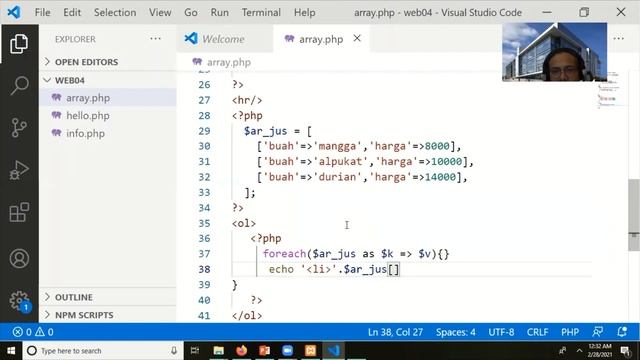The height and width of the screenshot is (360, 640).
Task: Switch to the Welcome tab
Action: (225, 39)
